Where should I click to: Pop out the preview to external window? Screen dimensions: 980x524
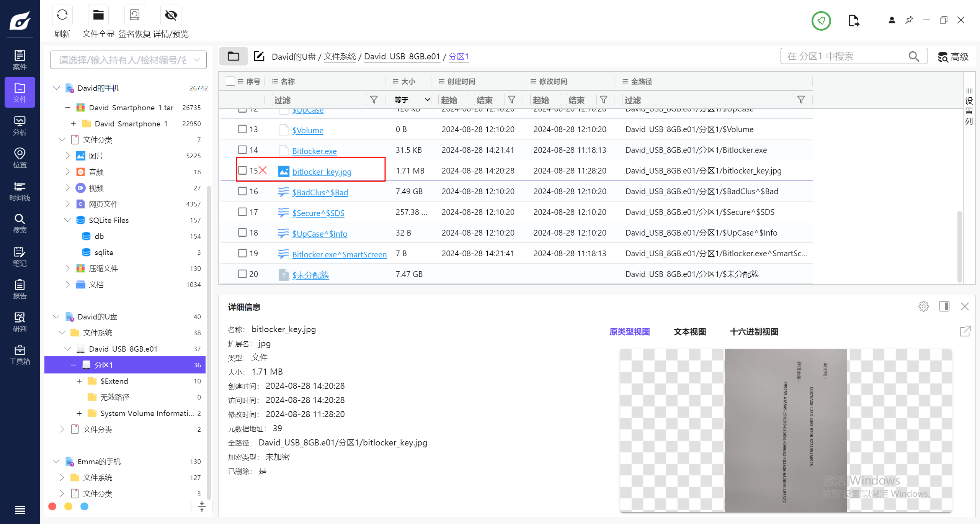tap(965, 331)
